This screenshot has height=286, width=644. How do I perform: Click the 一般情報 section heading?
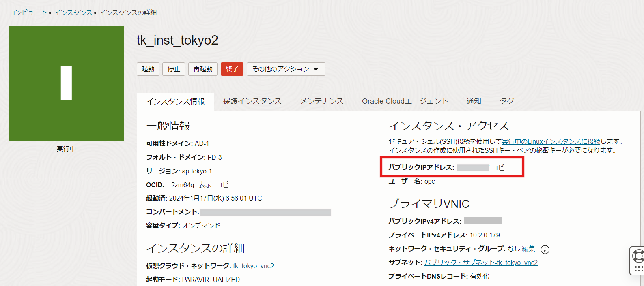point(168,126)
